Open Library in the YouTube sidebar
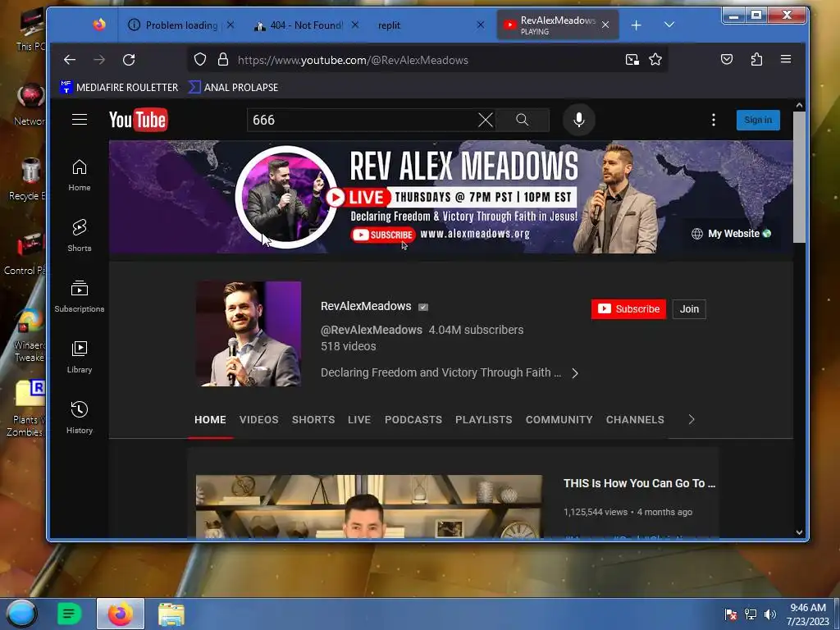 [x=80, y=358]
